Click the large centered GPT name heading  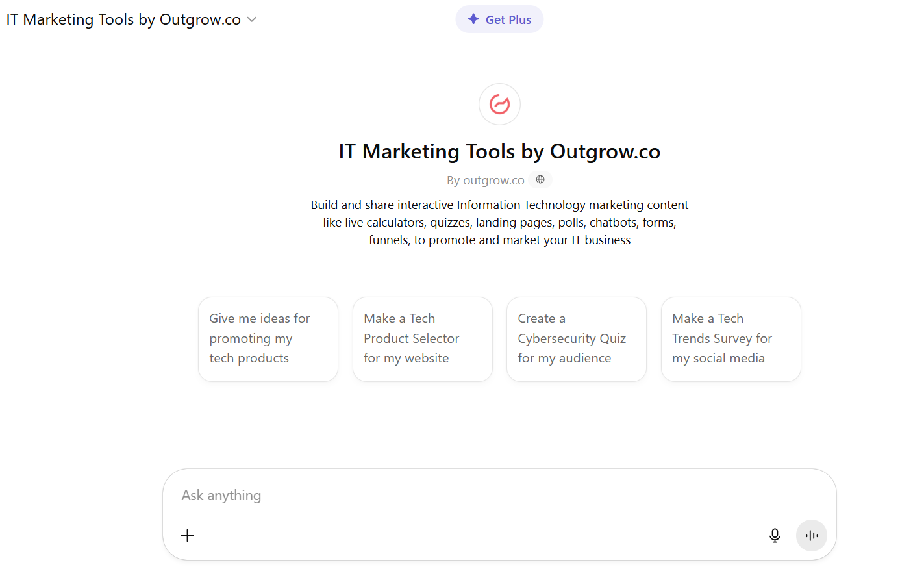point(499,151)
